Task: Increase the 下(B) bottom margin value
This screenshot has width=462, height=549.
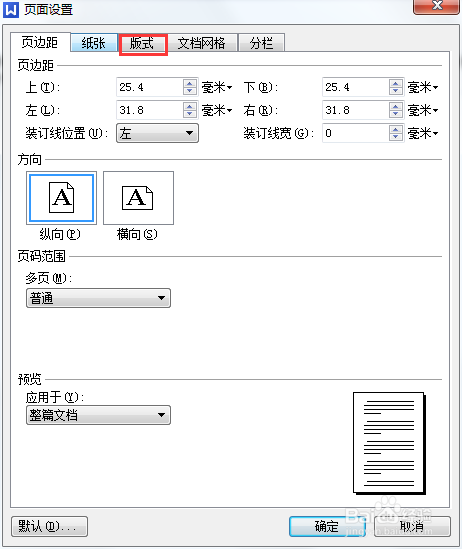Action: click(x=396, y=83)
